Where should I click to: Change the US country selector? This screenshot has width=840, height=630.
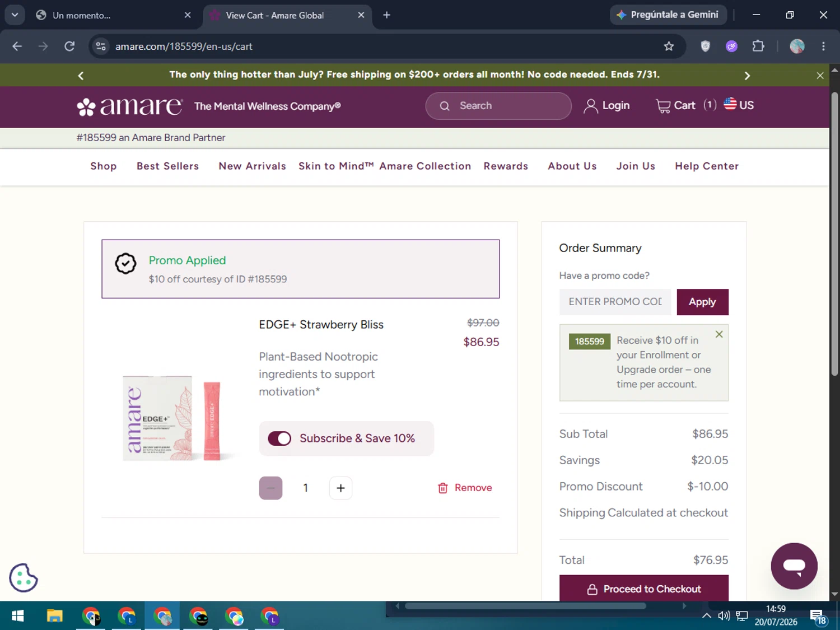(x=739, y=105)
